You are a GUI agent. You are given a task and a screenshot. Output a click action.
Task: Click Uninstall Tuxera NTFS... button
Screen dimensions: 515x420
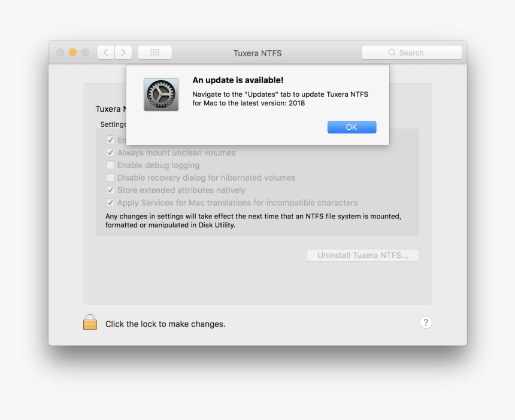363,255
